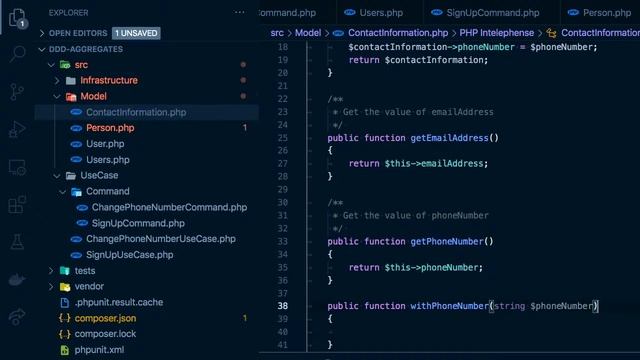Switch to the partially visible Command.php tab
The height and width of the screenshot is (360, 640).
pyautogui.click(x=298, y=13)
